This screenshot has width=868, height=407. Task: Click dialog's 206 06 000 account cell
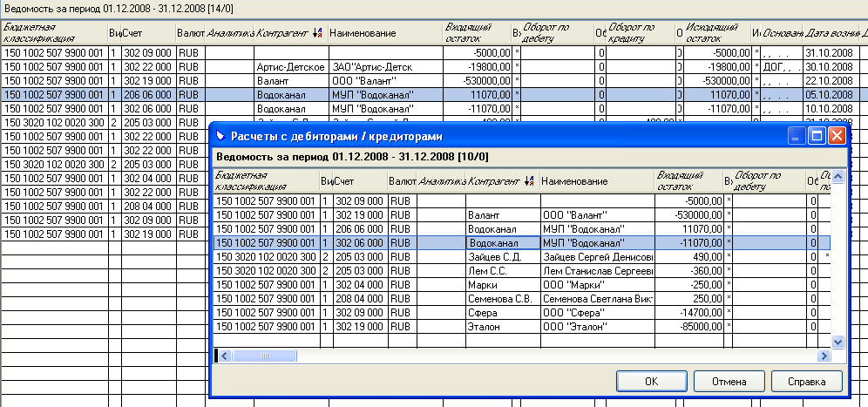tap(360, 228)
